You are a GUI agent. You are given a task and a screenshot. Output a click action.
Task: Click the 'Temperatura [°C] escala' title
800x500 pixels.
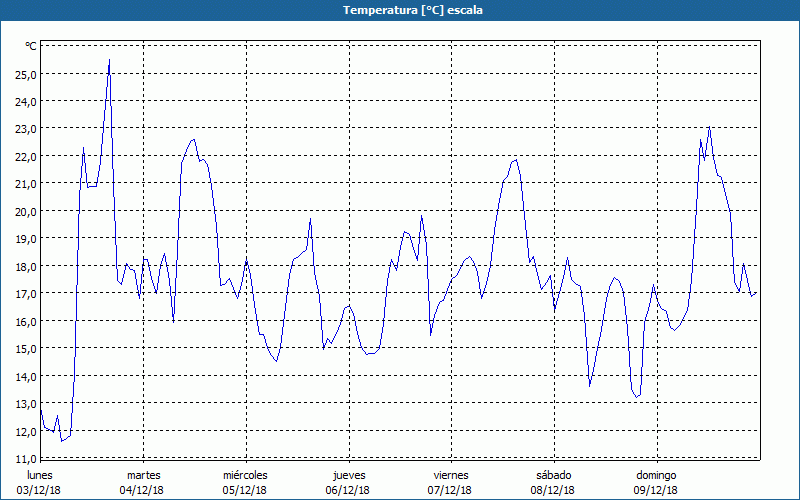click(413, 10)
